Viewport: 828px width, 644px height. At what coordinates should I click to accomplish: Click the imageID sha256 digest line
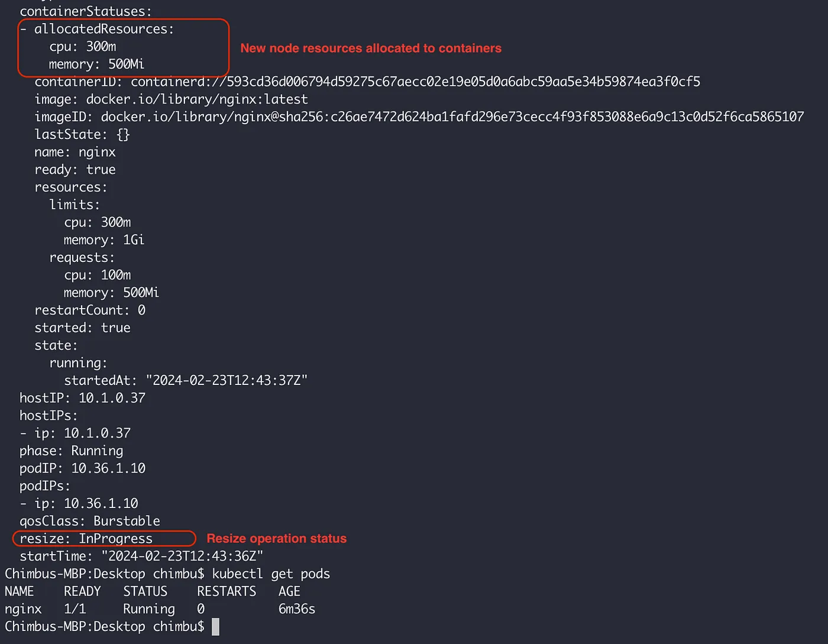click(x=419, y=116)
